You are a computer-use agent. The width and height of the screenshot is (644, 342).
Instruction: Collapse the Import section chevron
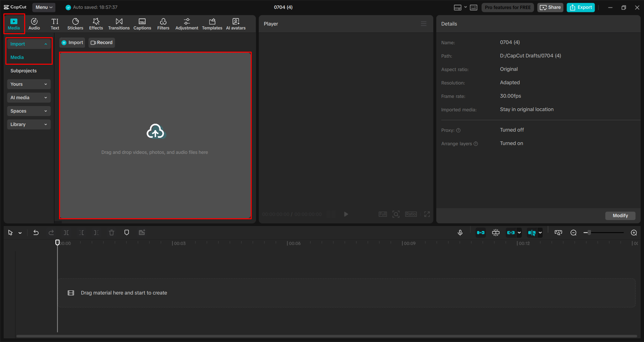pos(46,44)
